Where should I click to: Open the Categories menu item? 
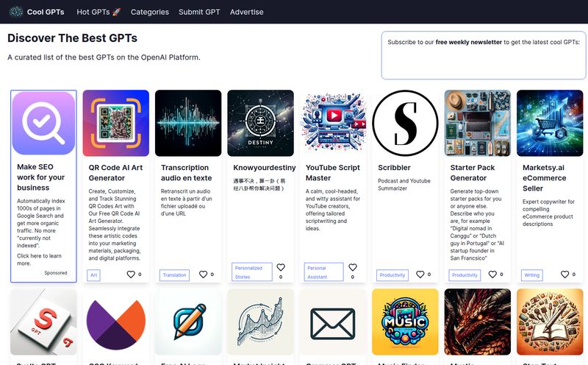coord(150,12)
